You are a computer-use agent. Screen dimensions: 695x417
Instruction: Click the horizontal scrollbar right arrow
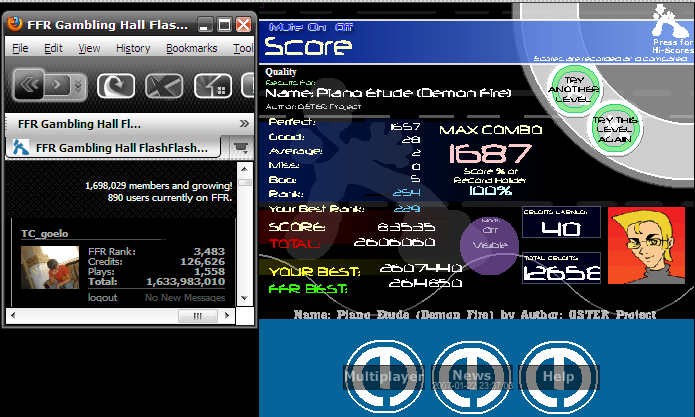click(x=227, y=316)
